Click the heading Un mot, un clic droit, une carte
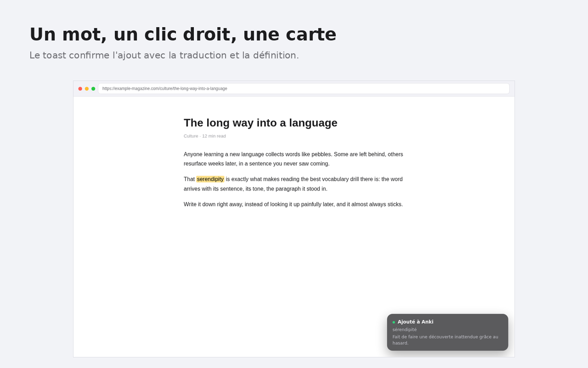 pyautogui.click(x=183, y=34)
